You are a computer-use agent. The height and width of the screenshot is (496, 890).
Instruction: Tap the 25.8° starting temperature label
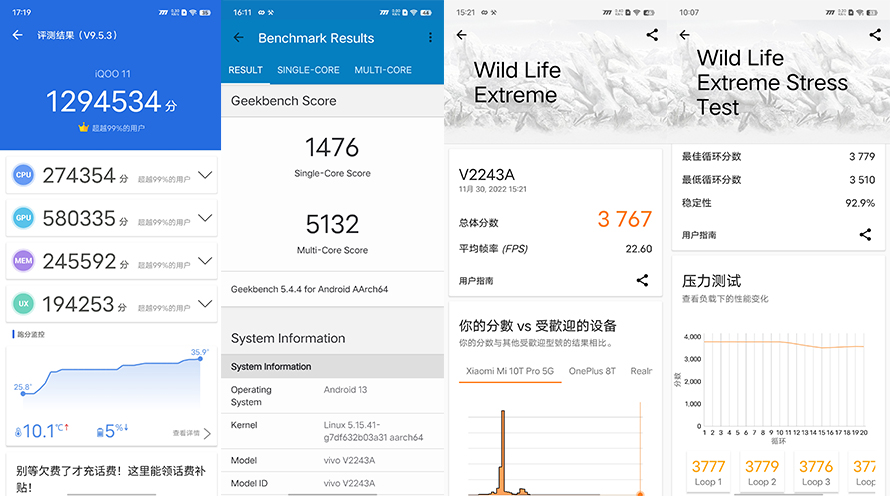click(x=23, y=387)
